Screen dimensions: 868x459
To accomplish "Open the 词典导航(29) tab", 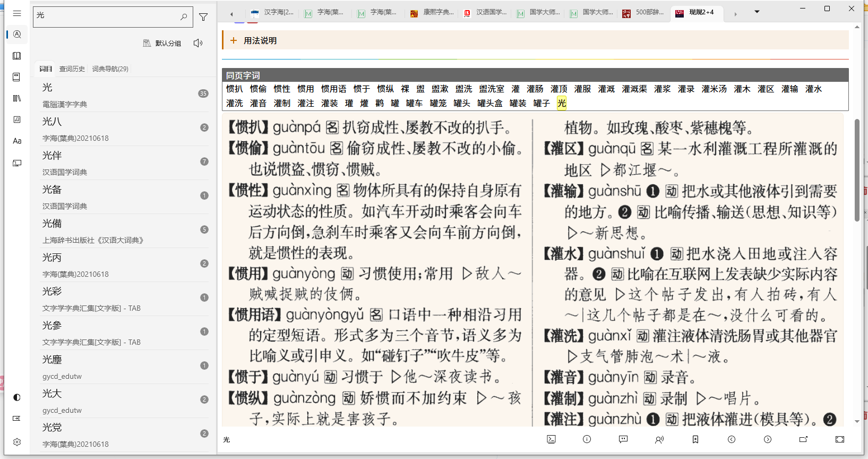I will tap(110, 69).
